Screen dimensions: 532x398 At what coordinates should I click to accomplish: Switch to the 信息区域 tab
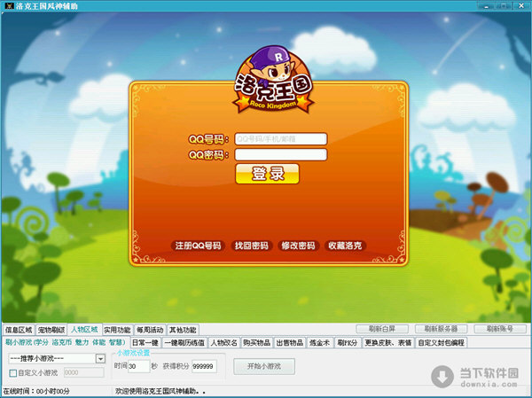tap(19, 330)
